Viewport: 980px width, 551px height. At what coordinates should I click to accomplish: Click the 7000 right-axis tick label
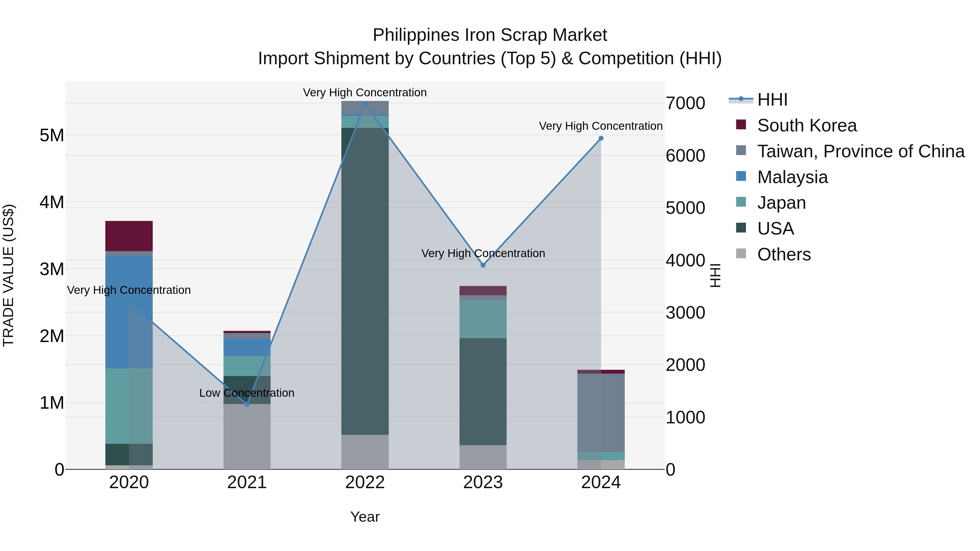click(685, 103)
